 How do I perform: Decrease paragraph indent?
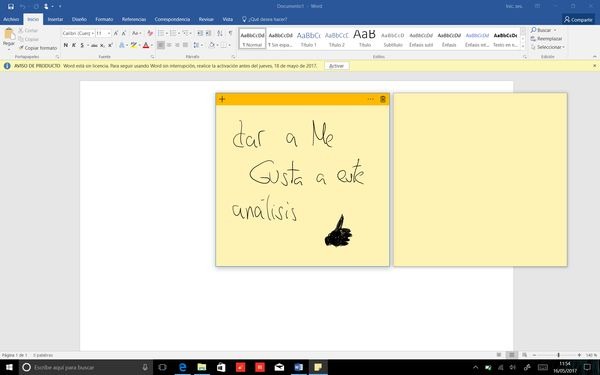200,33
